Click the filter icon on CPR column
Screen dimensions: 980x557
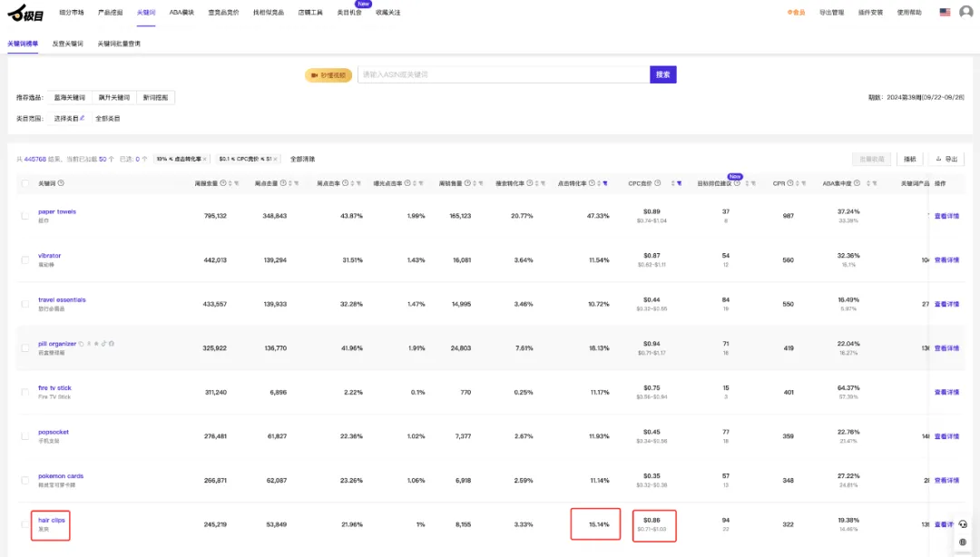pyautogui.click(x=804, y=184)
